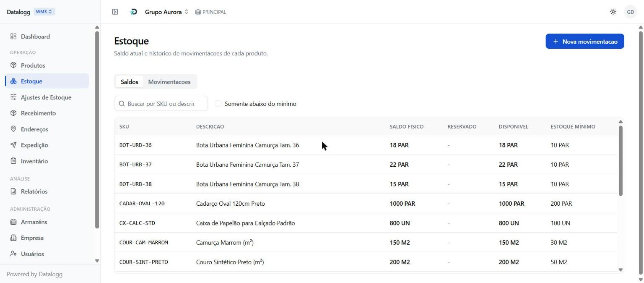The height and width of the screenshot is (283, 644).
Task: Collapse the sidebar with the panel icon
Action: 115,12
